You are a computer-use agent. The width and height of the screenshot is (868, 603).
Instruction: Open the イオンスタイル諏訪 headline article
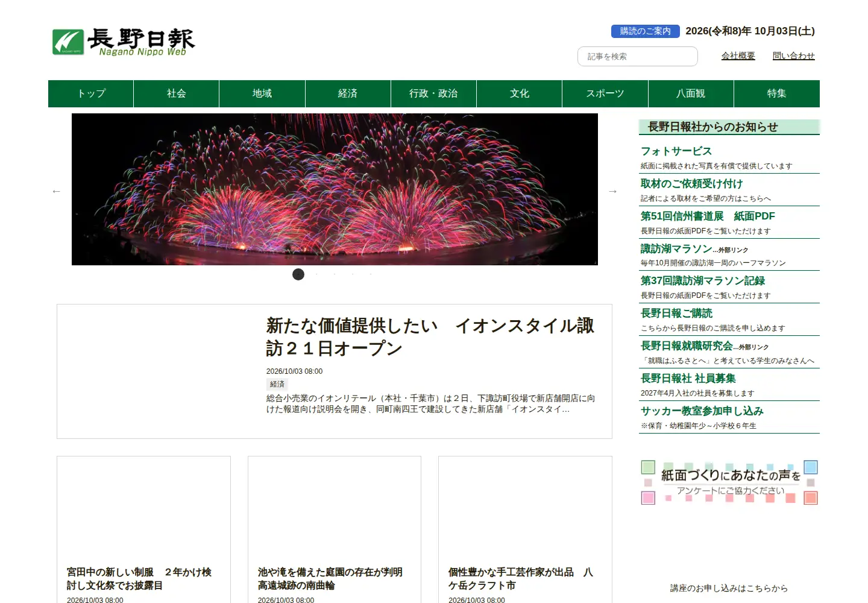pos(430,337)
